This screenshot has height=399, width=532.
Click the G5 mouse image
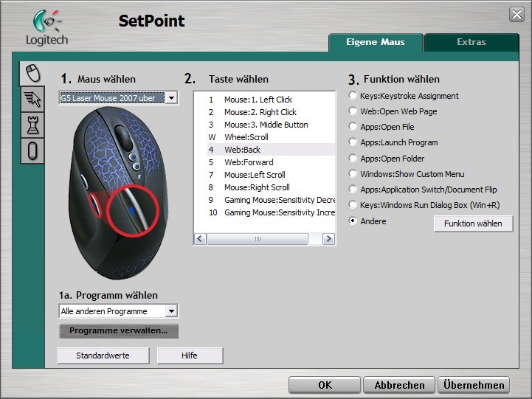point(118,193)
